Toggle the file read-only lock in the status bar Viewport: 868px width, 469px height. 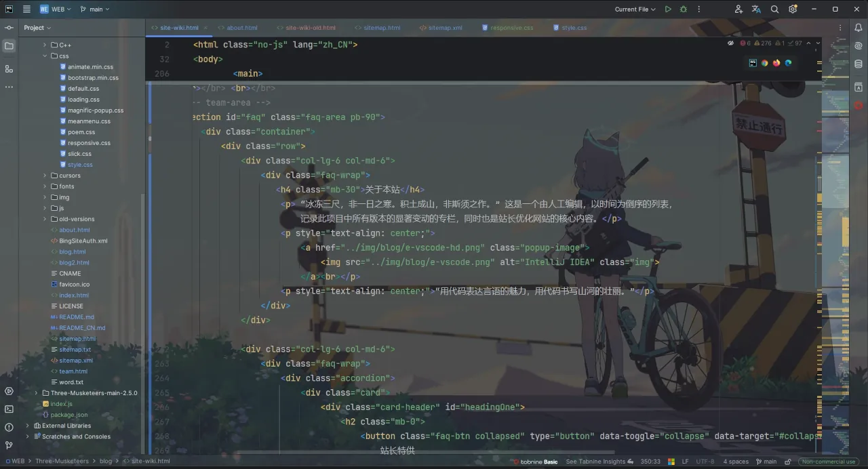[x=788, y=462]
